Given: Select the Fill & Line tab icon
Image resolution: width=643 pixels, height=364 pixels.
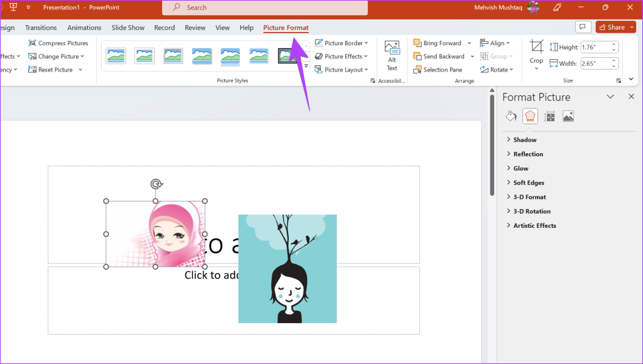Looking at the screenshot, I should pos(511,116).
